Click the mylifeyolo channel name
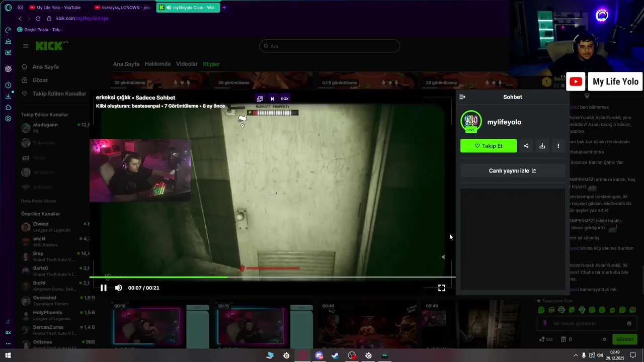644x362 pixels. (x=504, y=122)
